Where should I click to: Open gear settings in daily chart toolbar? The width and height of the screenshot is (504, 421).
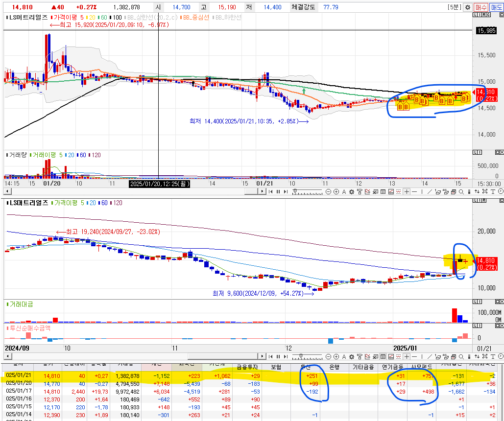pyautogui.click(x=352, y=356)
